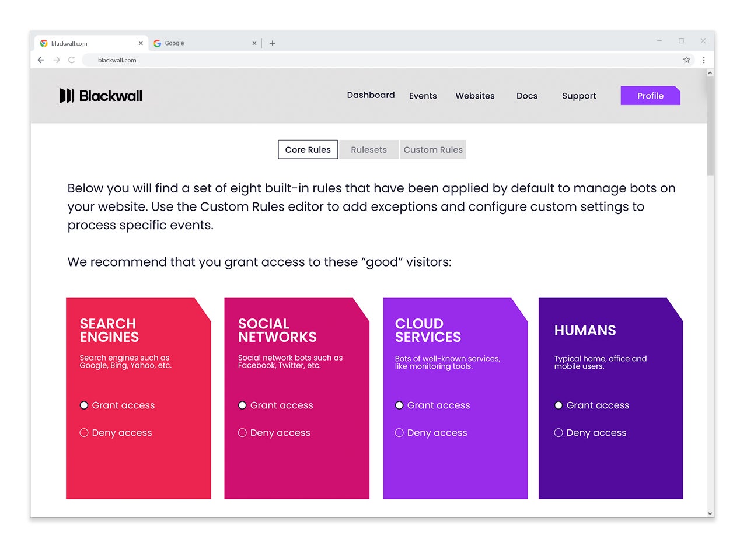Image resolution: width=747 pixels, height=560 pixels.
Task: Click the purple Profile button
Action: point(650,96)
